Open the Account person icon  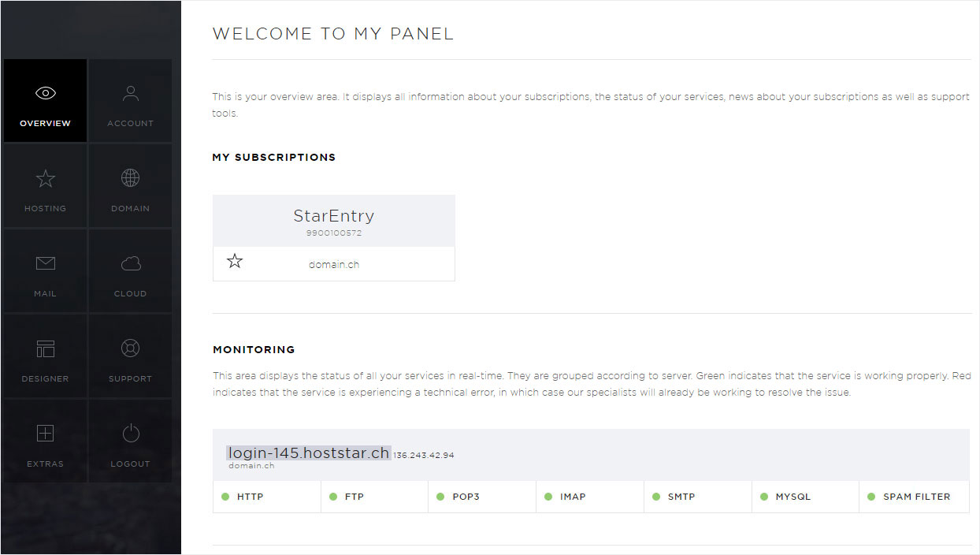131,94
